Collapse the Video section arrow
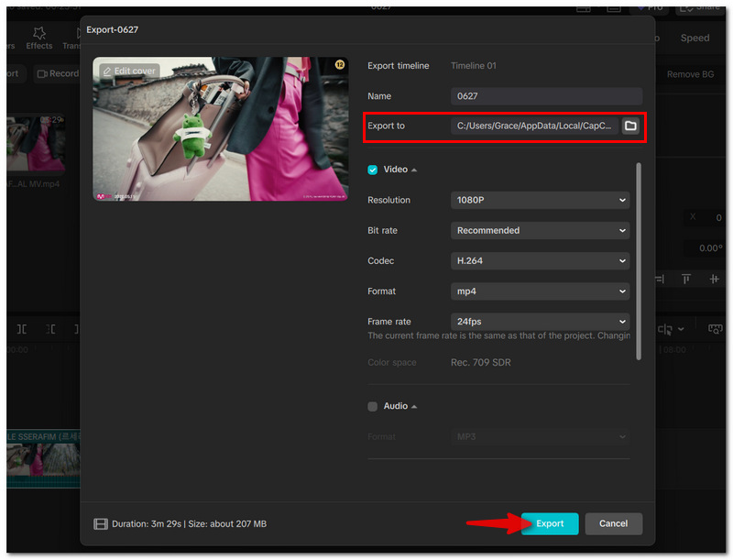The height and width of the screenshot is (560, 733). coord(414,170)
